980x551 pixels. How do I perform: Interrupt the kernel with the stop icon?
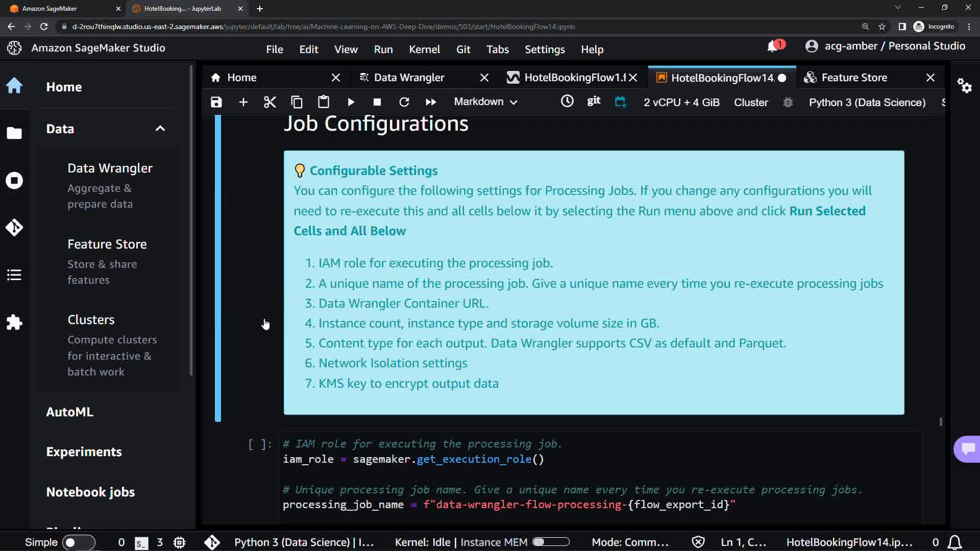tap(377, 102)
